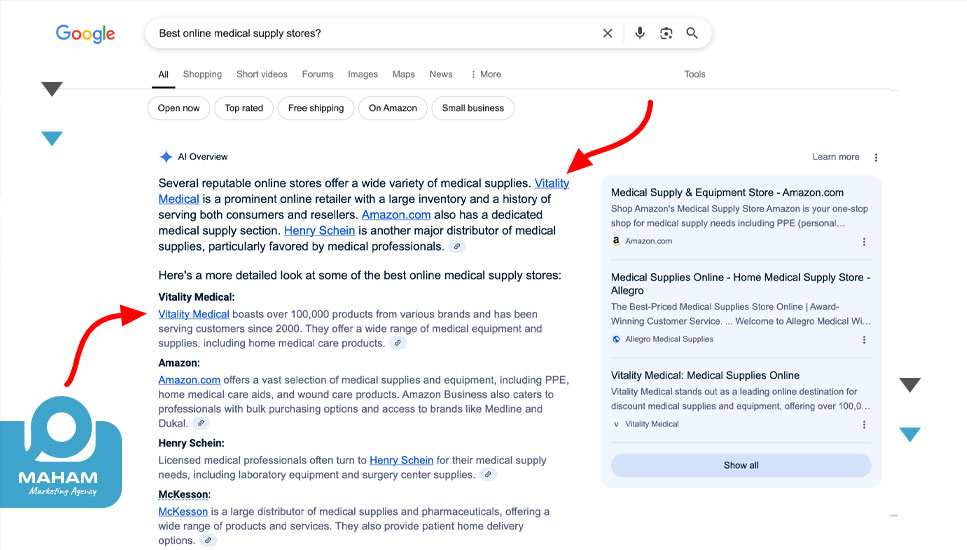Click the 'McKesson:' section heading
The image size is (967, 550).
[184, 495]
